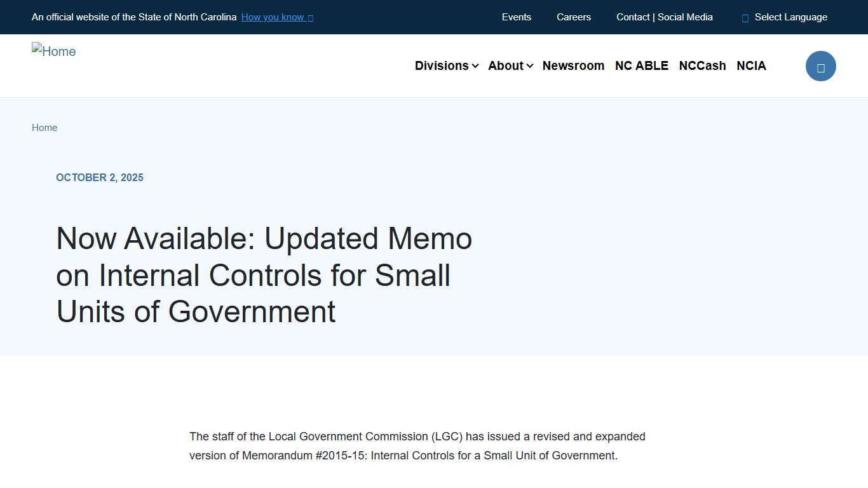The image size is (868, 488).
Task: Select Divisions in the main navigation
Action: tap(442, 65)
